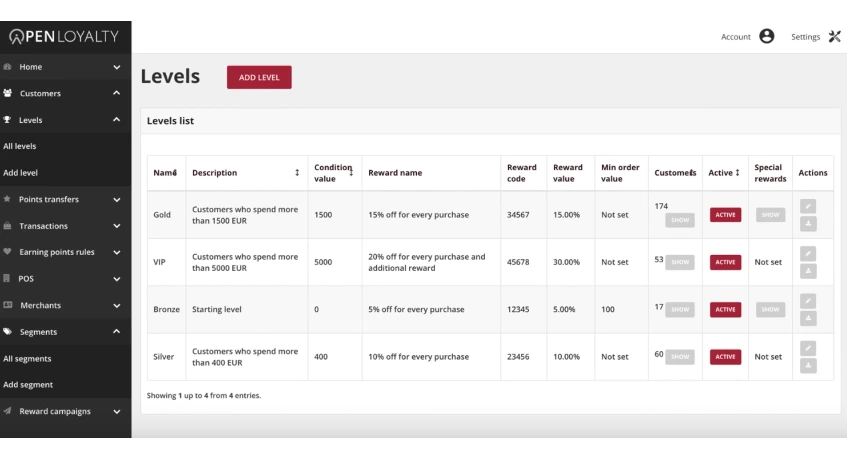The width and height of the screenshot is (847, 460).
Task: Click the edit pencil icon for Silver level
Action: coord(809,348)
